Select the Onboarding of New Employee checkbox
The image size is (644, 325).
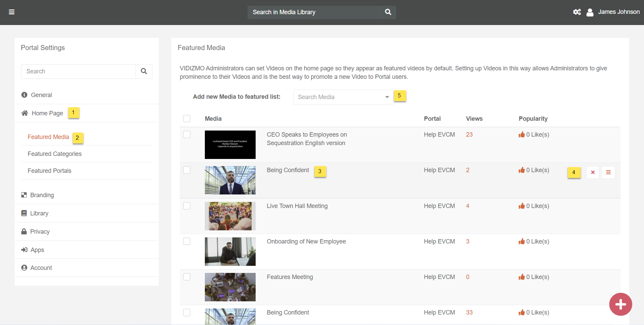pos(187,241)
